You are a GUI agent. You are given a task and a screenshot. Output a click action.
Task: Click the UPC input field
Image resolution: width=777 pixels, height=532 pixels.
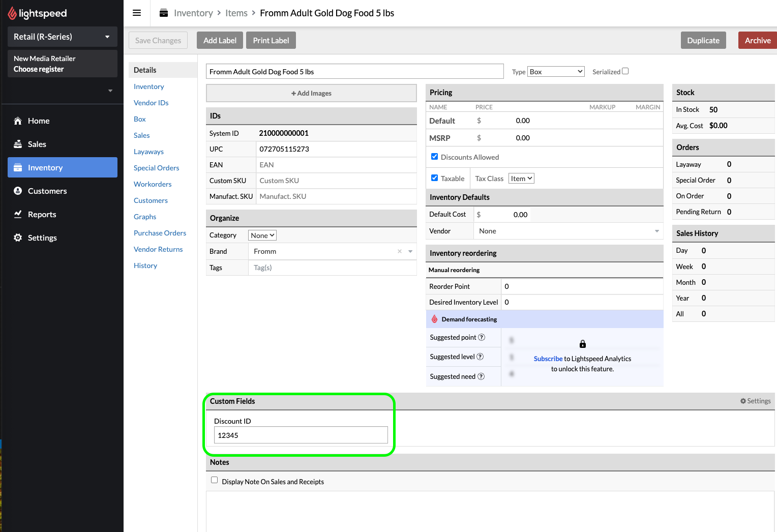pyautogui.click(x=336, y=149)
